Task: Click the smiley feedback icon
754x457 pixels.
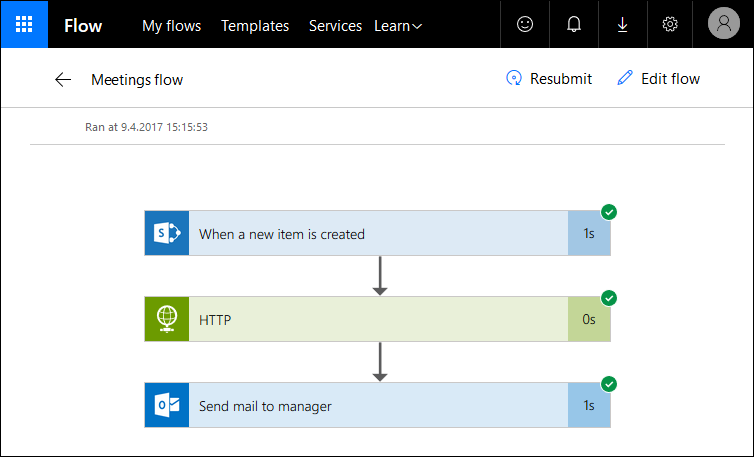Action: click(525, 25)
